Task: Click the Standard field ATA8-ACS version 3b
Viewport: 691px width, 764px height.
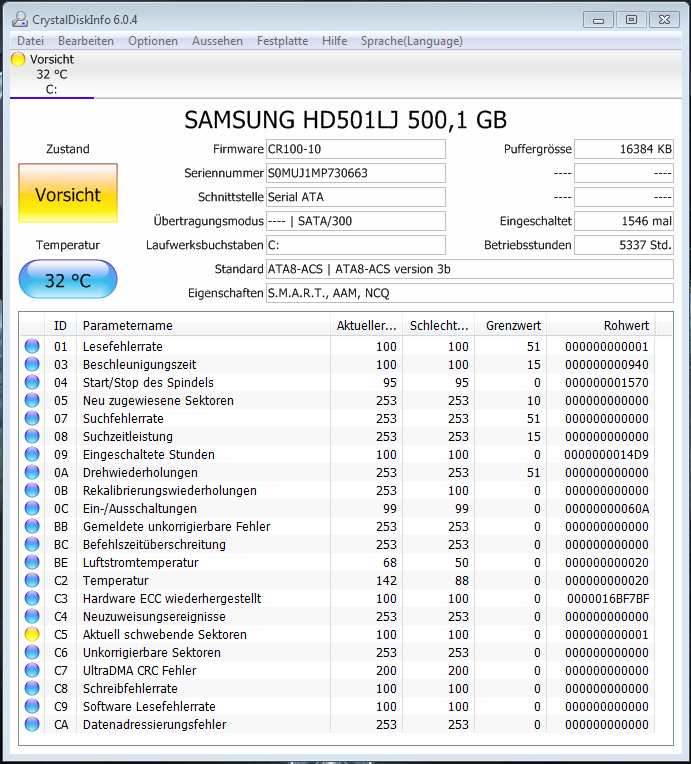Action: [470, 269]
